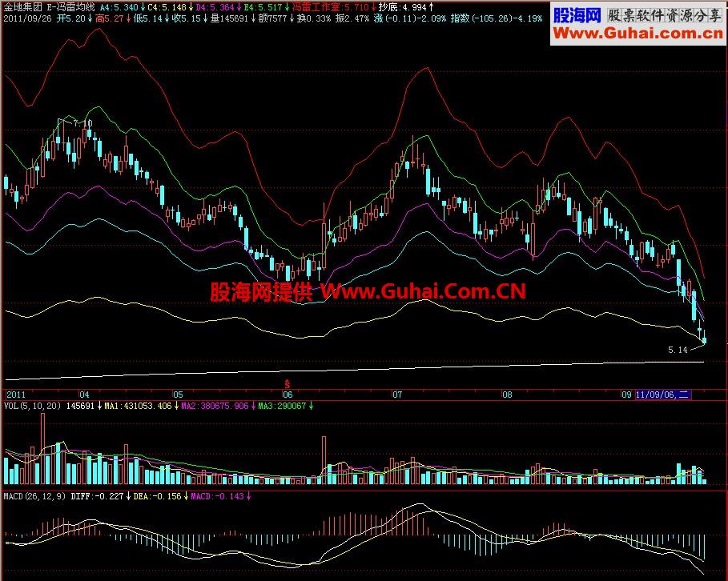Click the 5.14 low price marker near the last candle
This screenshot has width=728, height=581.
678,350
